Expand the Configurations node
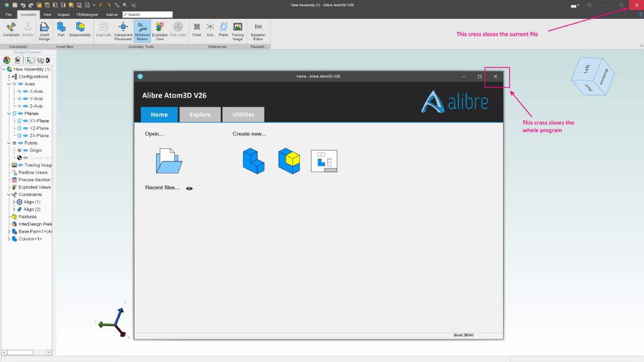644x362 pixels. (9, 76)
